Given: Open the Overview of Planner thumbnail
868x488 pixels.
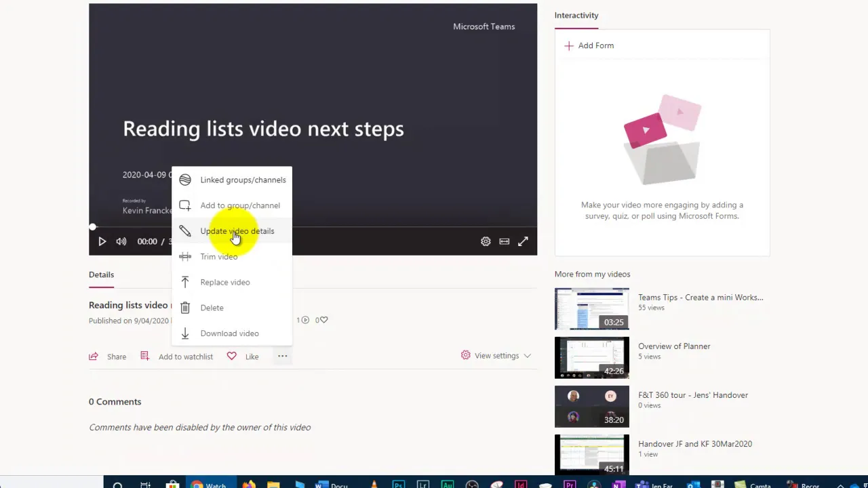Looking at the screenshot, I should pyautogui.click(x=592, y=358).
